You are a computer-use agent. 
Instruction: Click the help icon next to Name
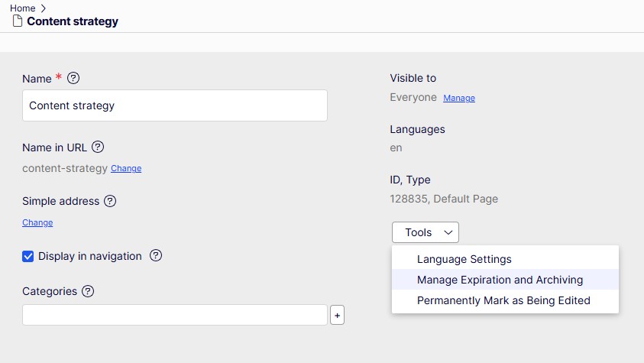(73, 78)
